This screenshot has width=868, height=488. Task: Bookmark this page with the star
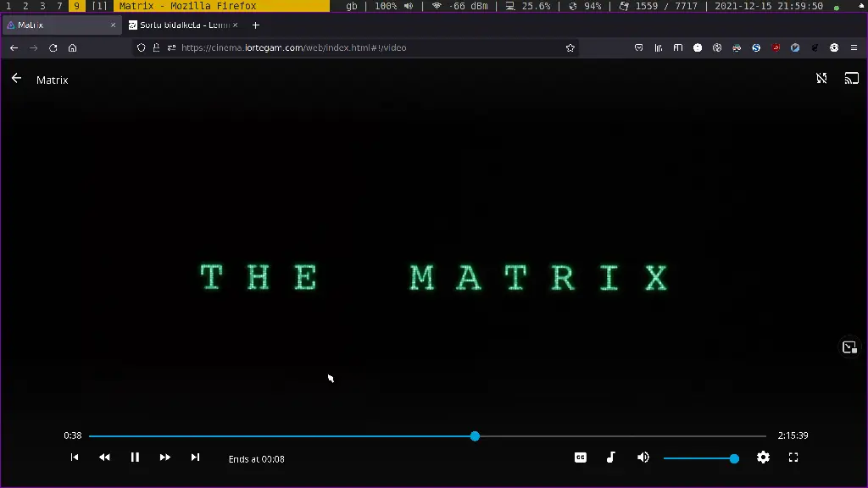pyautogui.click(x=570, y=48)
